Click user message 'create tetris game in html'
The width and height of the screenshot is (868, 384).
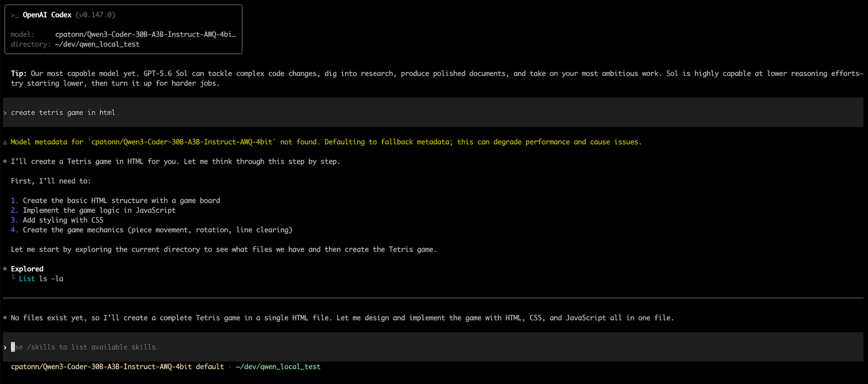pos(63,113)
